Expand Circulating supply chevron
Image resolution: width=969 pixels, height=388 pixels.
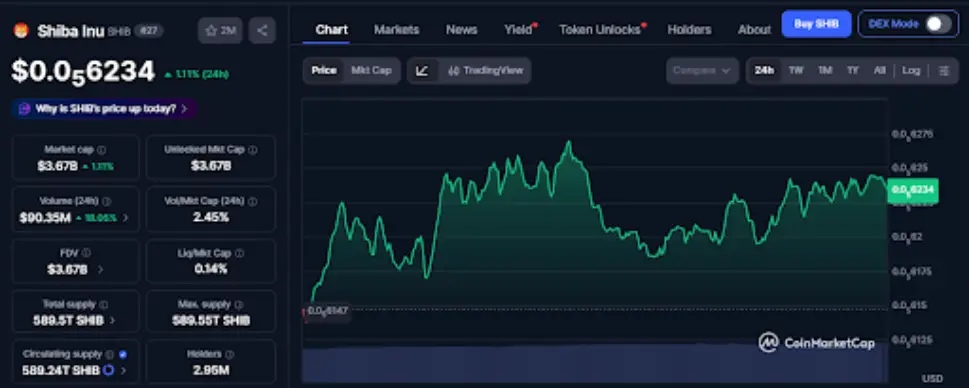click(x=124, y=371)
